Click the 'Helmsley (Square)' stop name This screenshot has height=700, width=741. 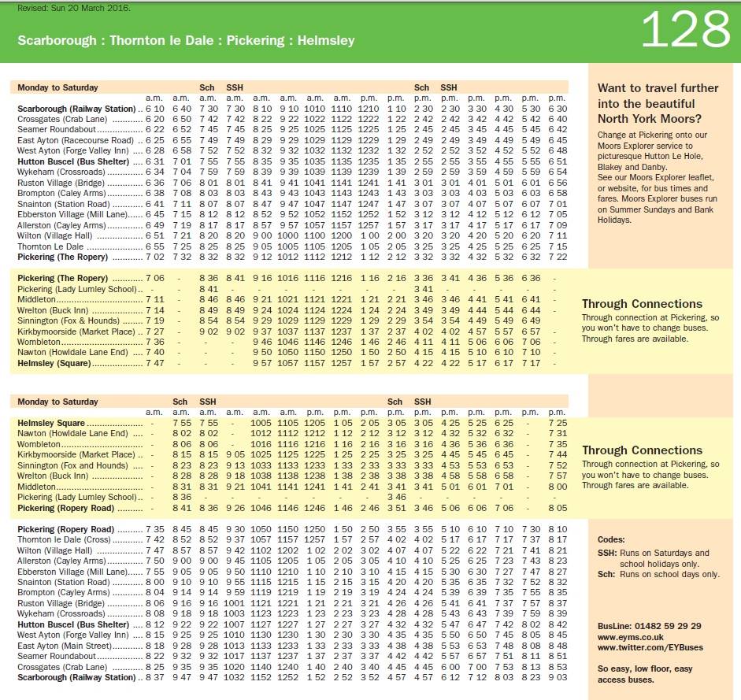pyautogui.click(x=54, y=363)
